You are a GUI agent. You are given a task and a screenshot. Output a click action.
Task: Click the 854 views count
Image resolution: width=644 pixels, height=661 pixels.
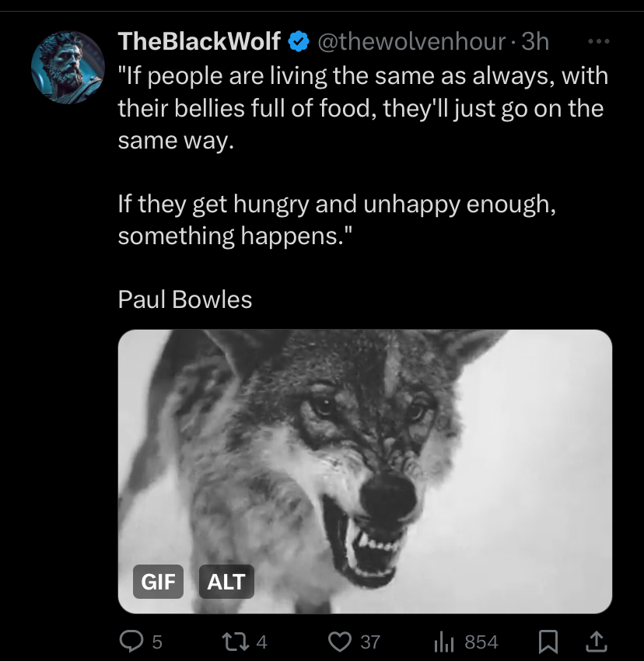click(x=481, y=642)
